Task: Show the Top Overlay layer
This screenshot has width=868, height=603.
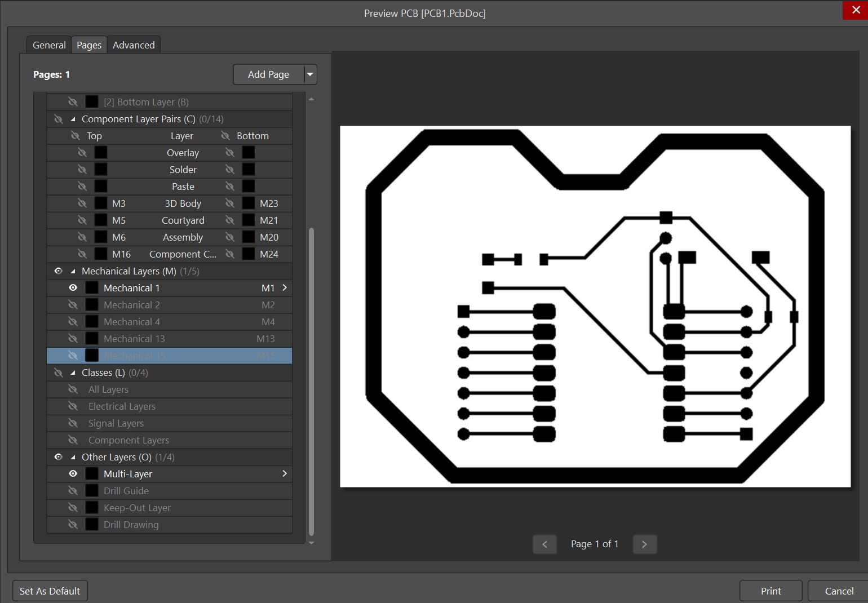Action: 82,153
